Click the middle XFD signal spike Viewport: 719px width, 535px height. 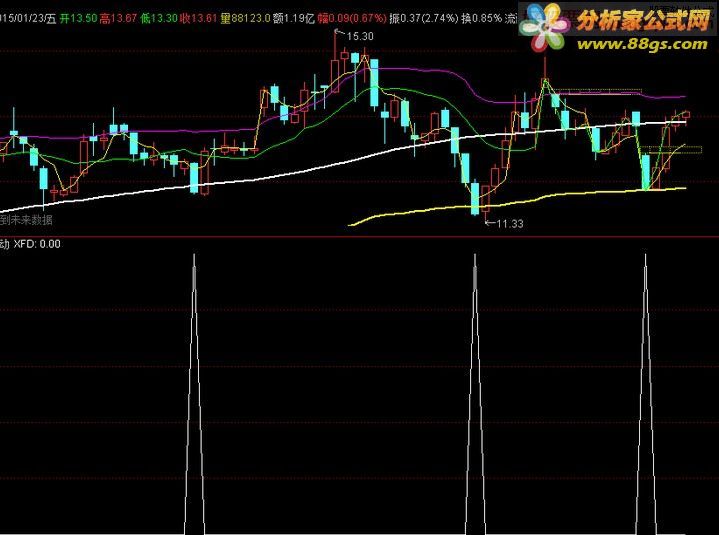(x=475, y=394)
